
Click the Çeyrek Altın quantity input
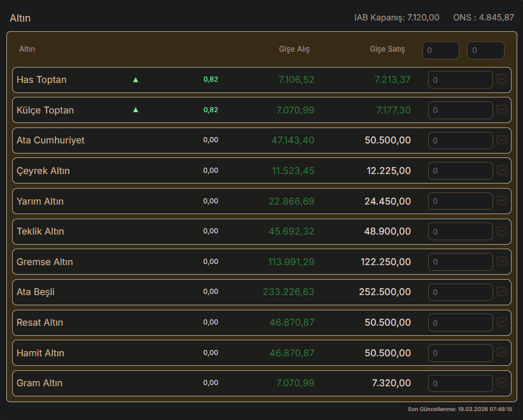(x=460, y=171)
